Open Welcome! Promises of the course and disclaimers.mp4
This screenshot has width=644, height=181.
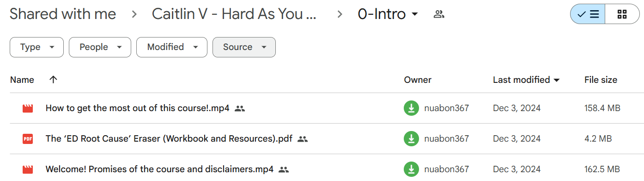coord(159,169)
